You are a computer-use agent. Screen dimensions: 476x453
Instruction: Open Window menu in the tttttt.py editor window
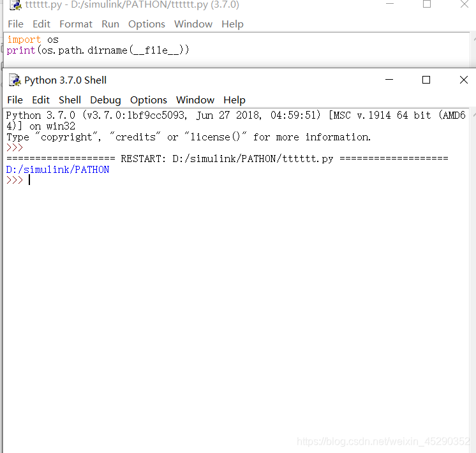coord(193,24)
